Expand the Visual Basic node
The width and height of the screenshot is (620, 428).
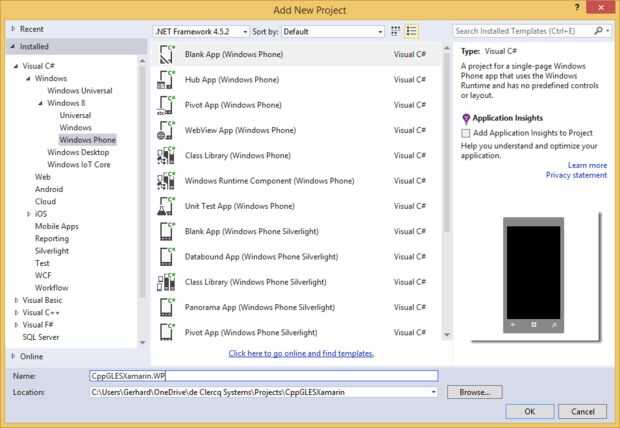16,300
